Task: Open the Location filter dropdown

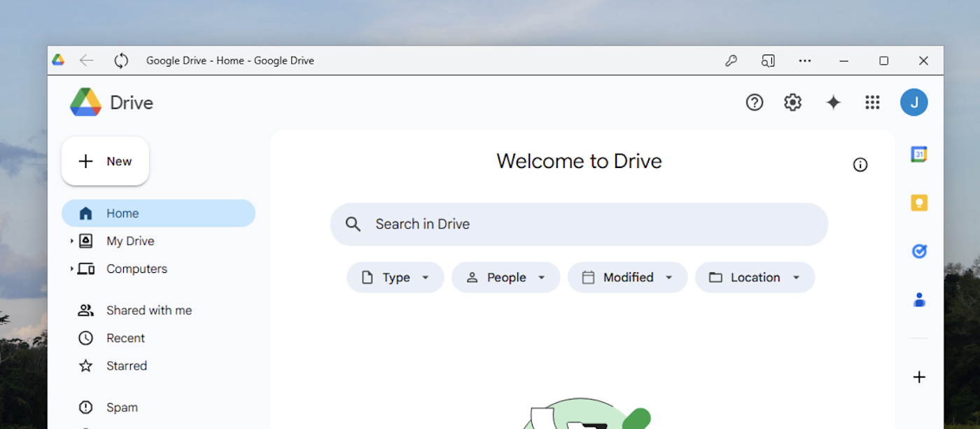Action: pyautogui.click(x=755, y=277)
